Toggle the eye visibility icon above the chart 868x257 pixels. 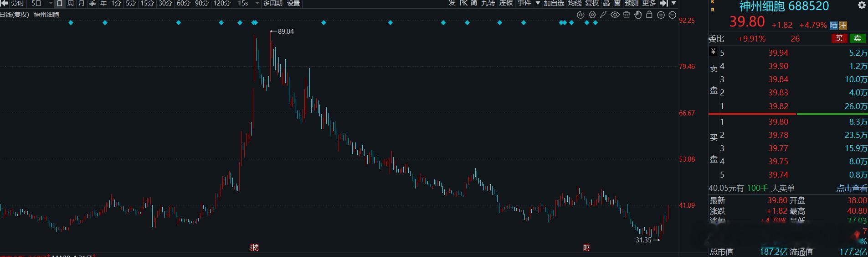(615, 15)
